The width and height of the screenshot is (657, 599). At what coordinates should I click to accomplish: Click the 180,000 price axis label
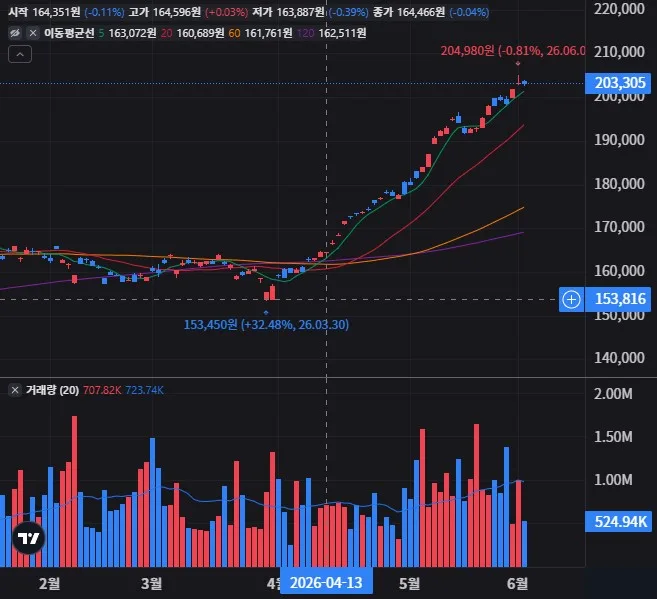point(619,183)
